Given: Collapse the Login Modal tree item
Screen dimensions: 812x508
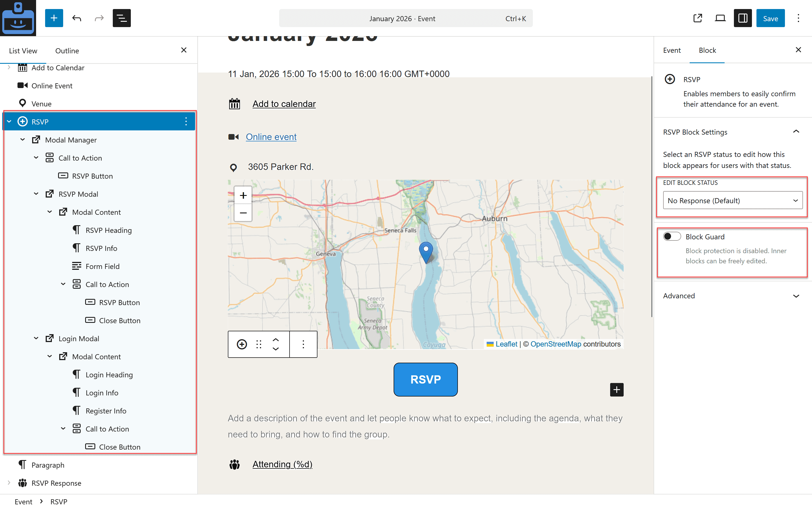Looking at the screenshot, I should (36, 338).
